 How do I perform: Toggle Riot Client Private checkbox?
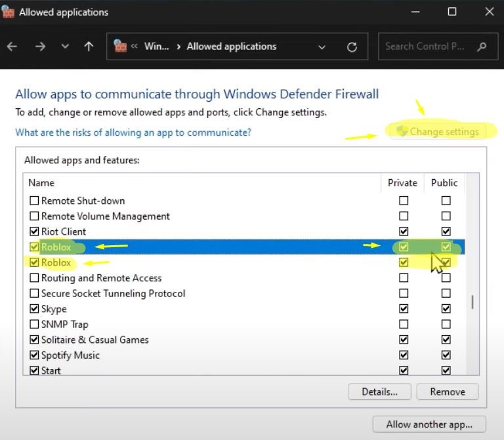(x=404, y=231)
